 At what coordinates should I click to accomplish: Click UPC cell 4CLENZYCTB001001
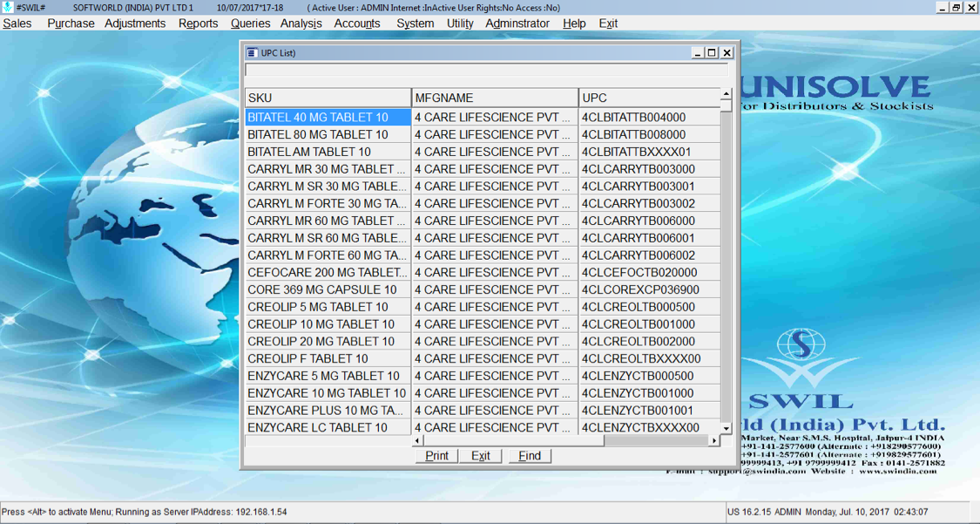650,410
